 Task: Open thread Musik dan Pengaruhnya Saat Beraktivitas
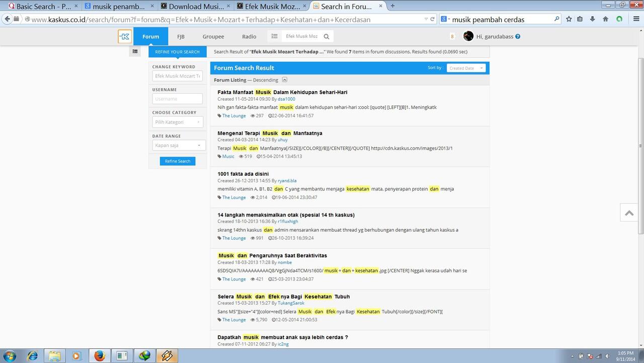point(272,255)
